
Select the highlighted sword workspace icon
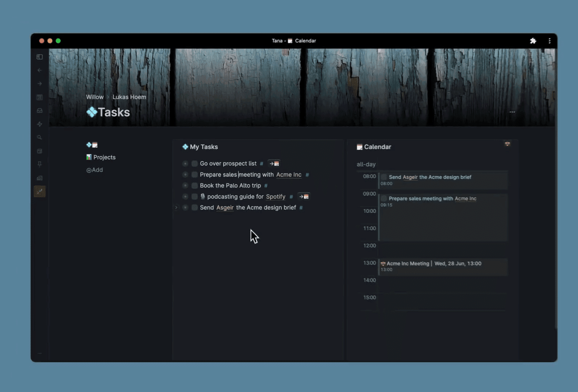40,191
